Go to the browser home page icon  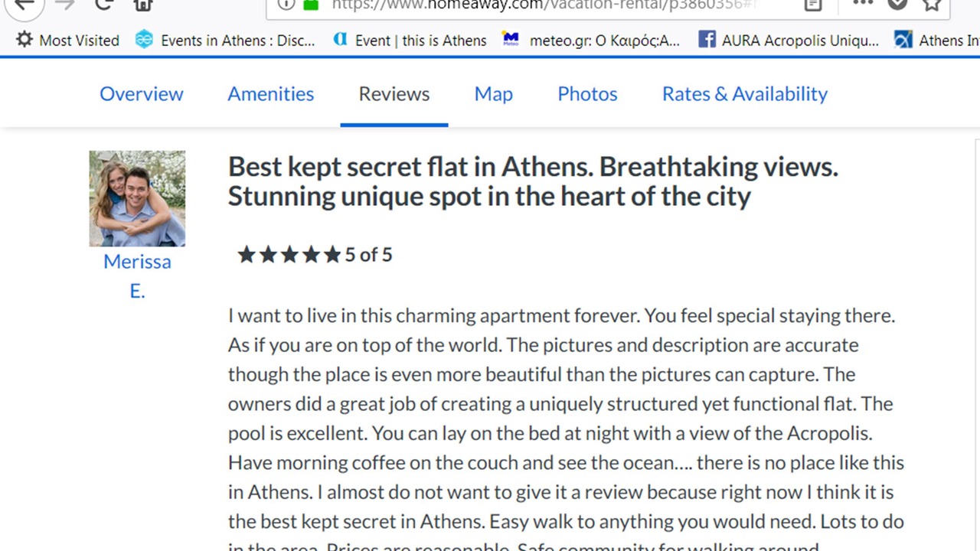[x=143, y=4]
